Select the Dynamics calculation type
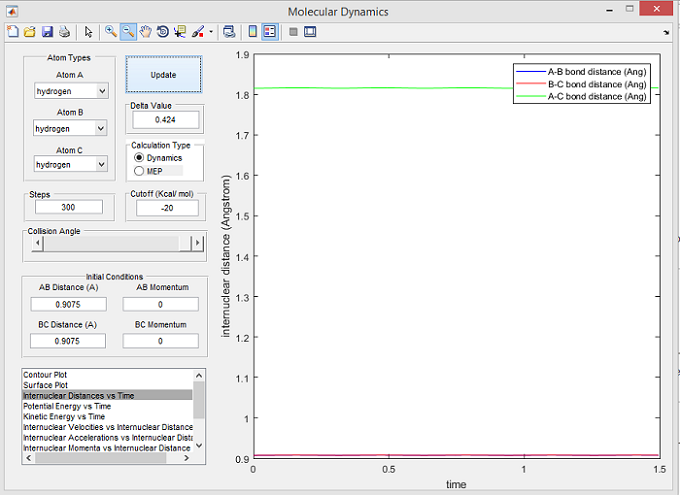The image size is (680, 495). (x=139, y=158)
